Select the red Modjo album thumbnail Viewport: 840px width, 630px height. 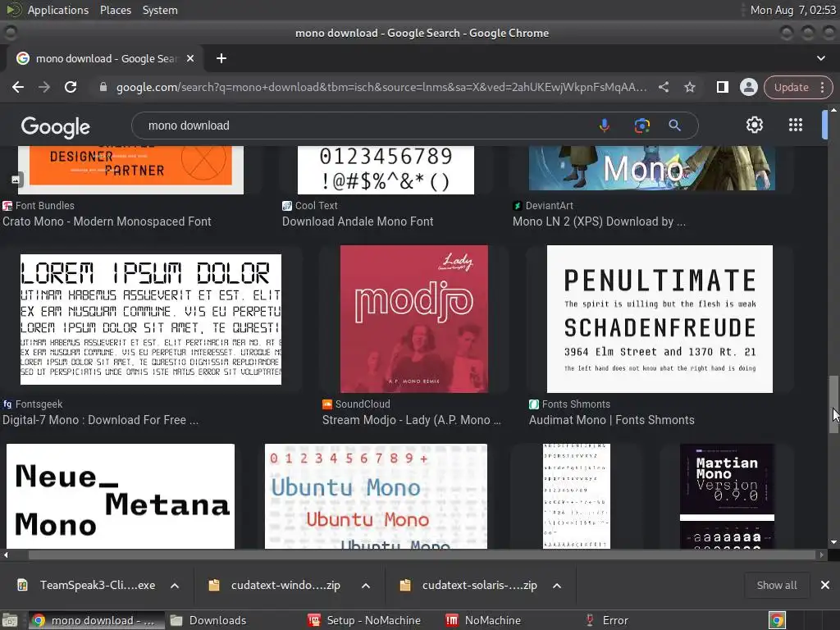click(x=414, y=319)
